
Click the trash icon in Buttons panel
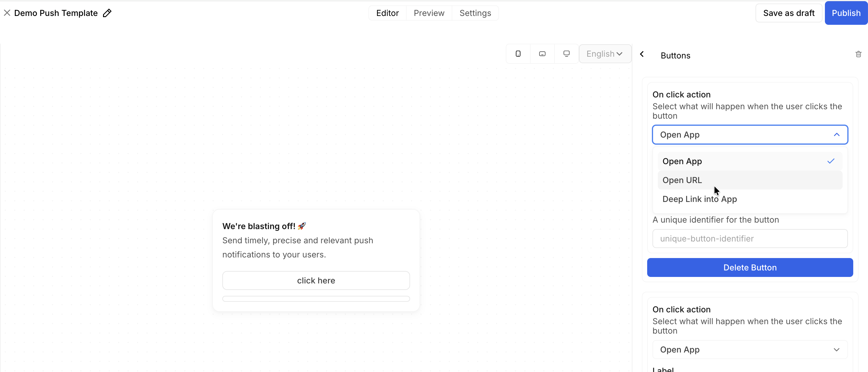[858, 54]
